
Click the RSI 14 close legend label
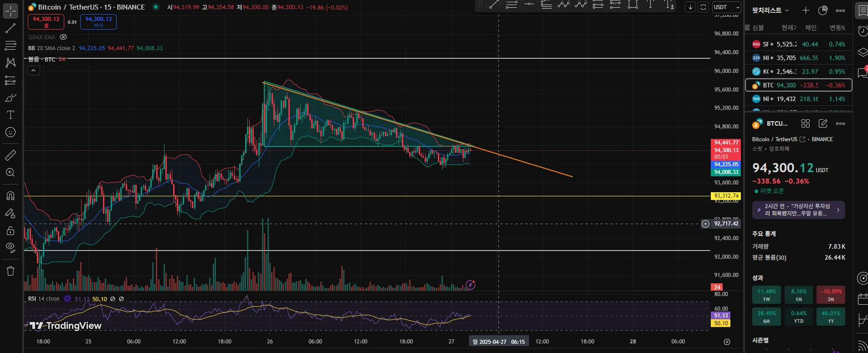(x=44, y=299)
